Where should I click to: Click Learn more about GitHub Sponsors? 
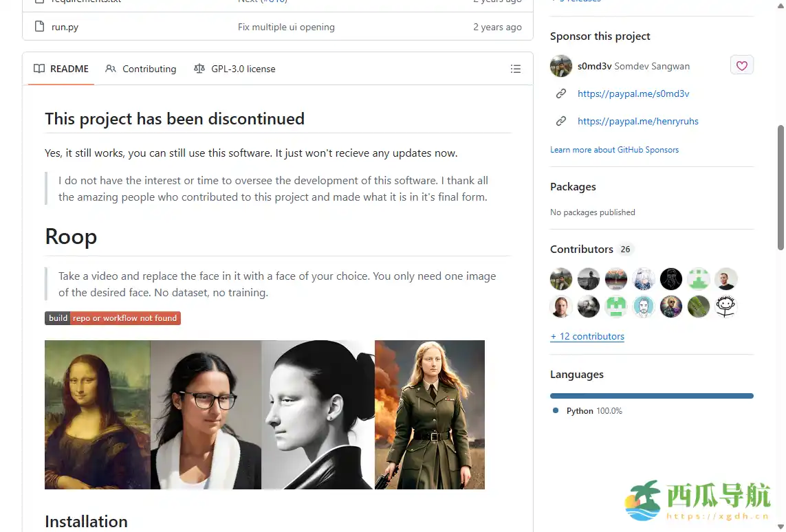614,150
